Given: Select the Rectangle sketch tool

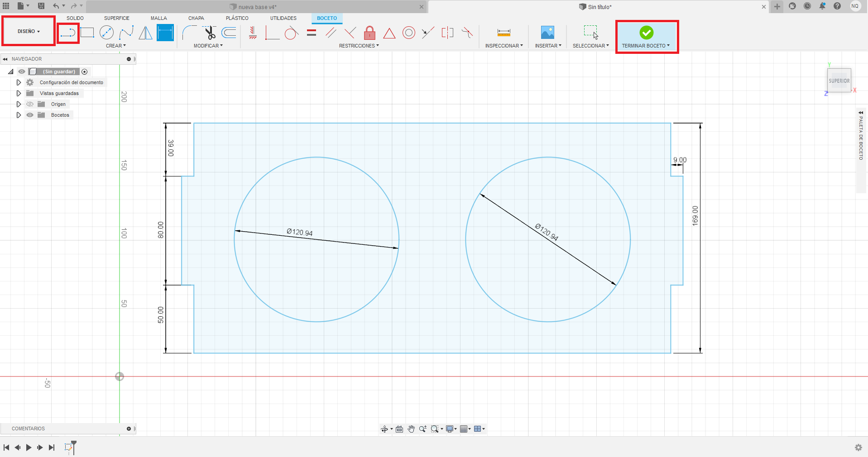Looking at the screenshot, I should point(87,33).
